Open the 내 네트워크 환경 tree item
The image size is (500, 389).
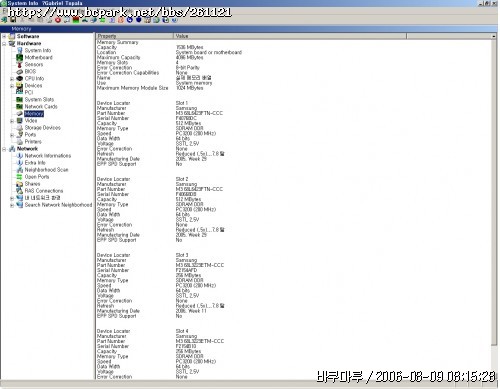tap(42, 198)
